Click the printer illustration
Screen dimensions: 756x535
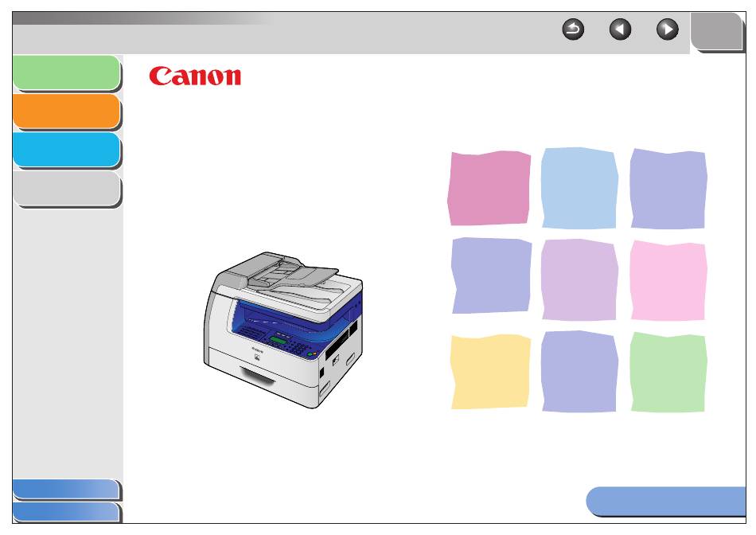pos(283,330)
